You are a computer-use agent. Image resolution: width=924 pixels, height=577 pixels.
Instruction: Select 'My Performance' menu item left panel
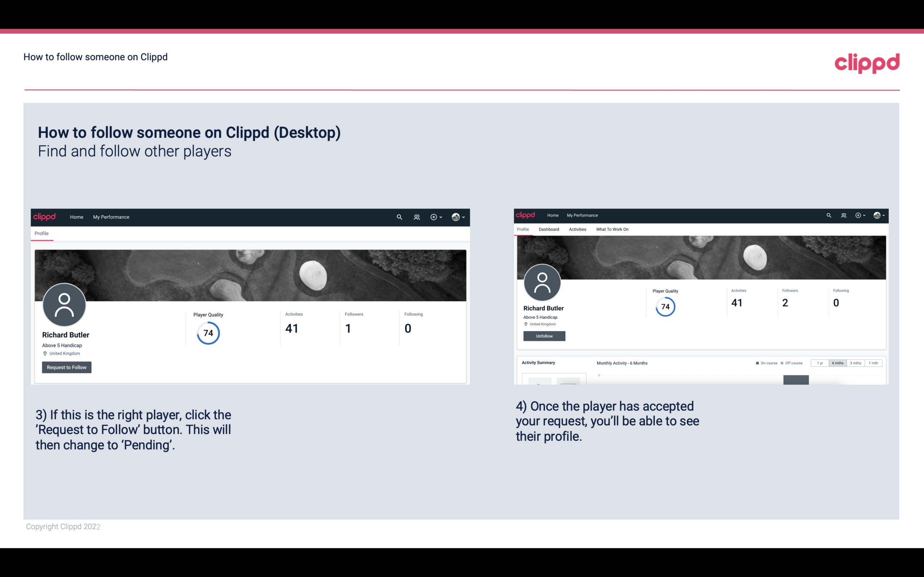[111, 217]
